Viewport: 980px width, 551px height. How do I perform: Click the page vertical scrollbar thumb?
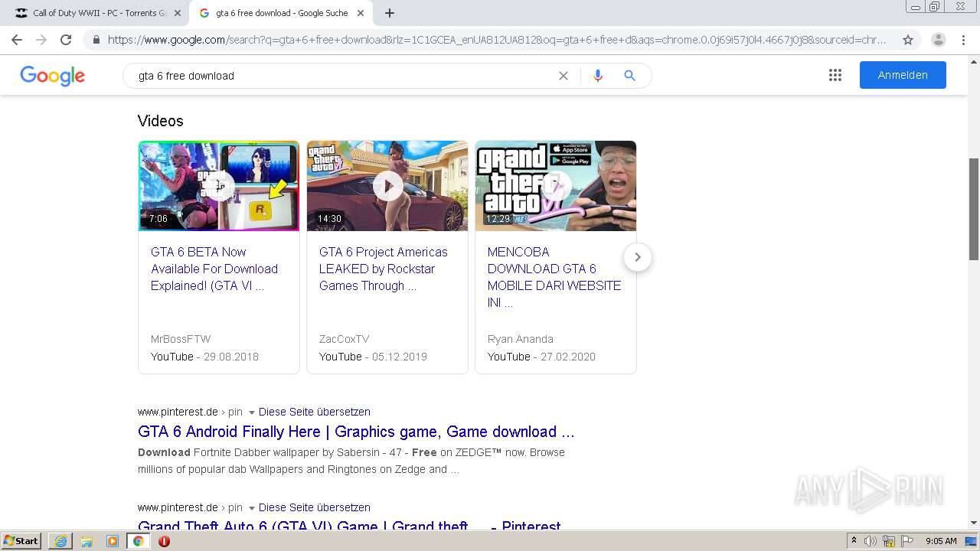pyautogui.click(x=974, y=209)
